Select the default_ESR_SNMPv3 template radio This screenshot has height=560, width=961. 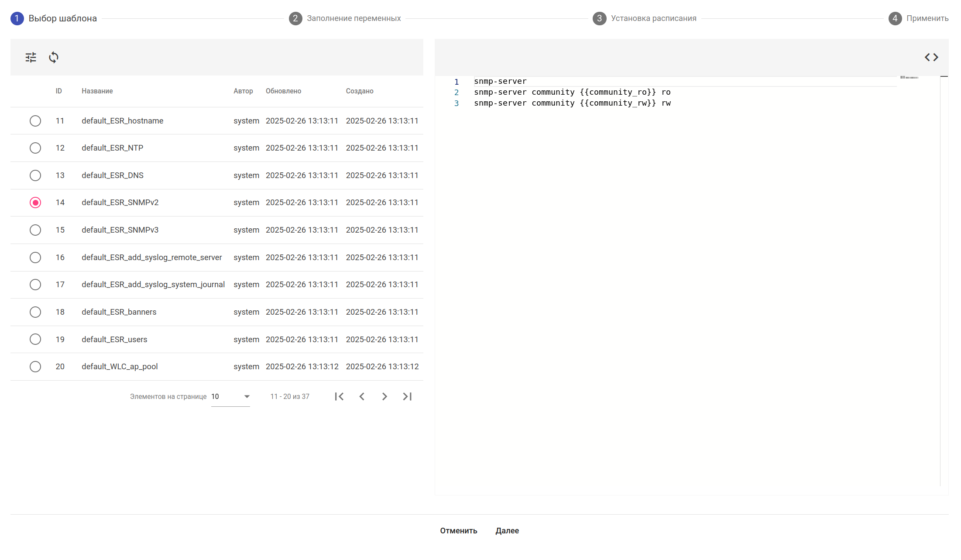click(x=35, y=230)
